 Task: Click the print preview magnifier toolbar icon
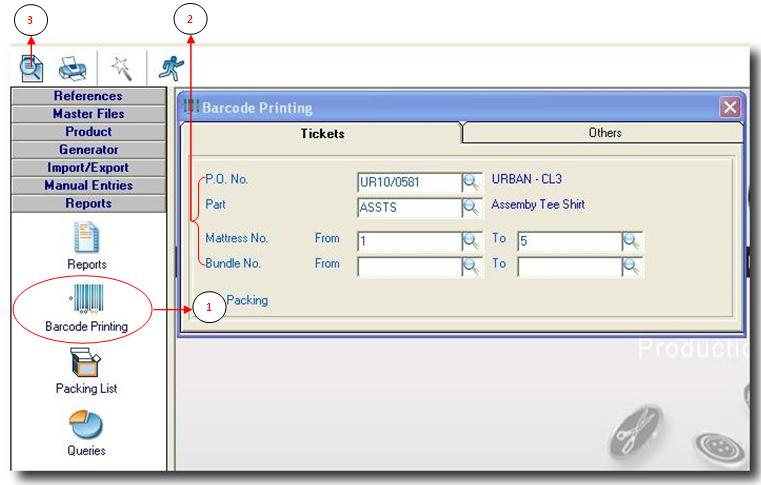click(32, 68)
